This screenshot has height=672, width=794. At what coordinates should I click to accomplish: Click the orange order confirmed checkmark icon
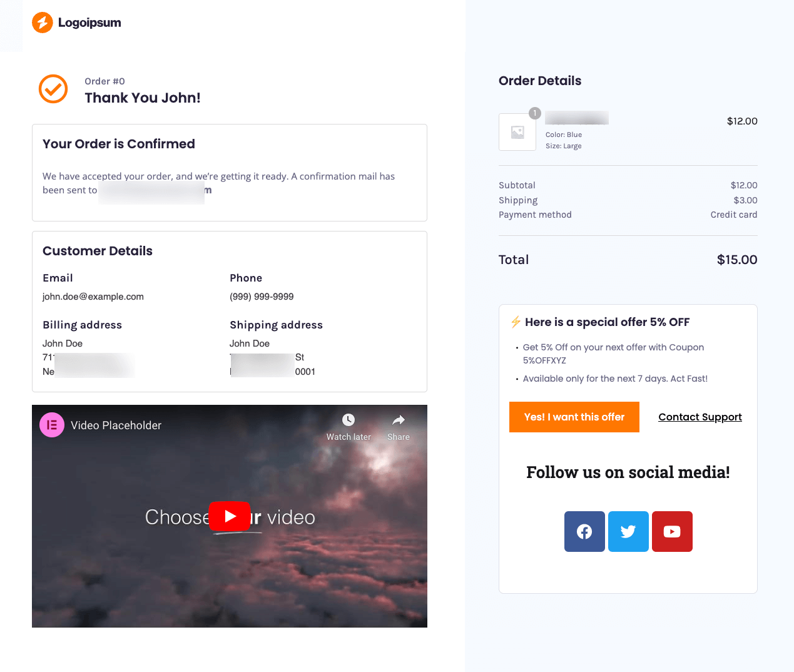click(53, 89)
